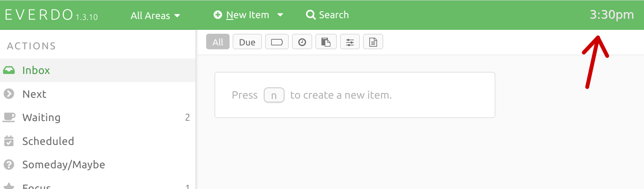Click the New Item button label
Screen dimensions: 644x189
point(248,15)
